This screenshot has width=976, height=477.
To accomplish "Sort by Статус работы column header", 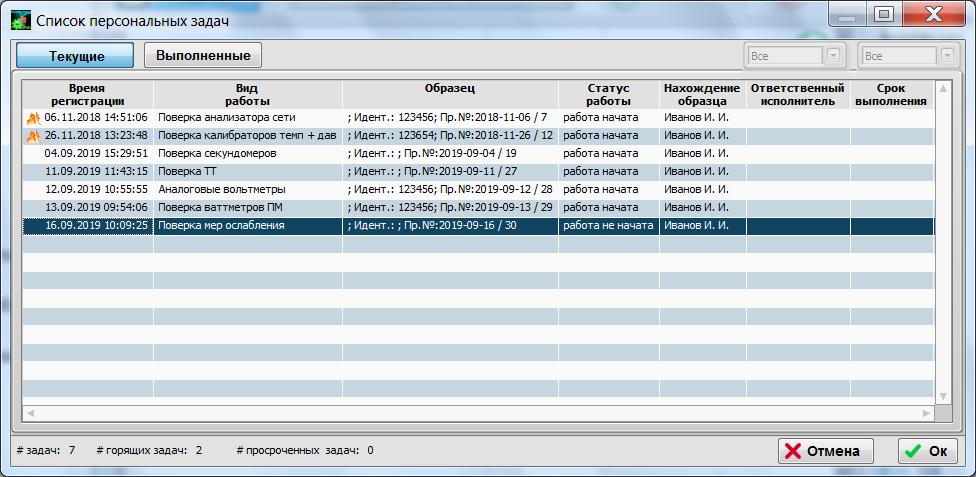I will point(609,94).
